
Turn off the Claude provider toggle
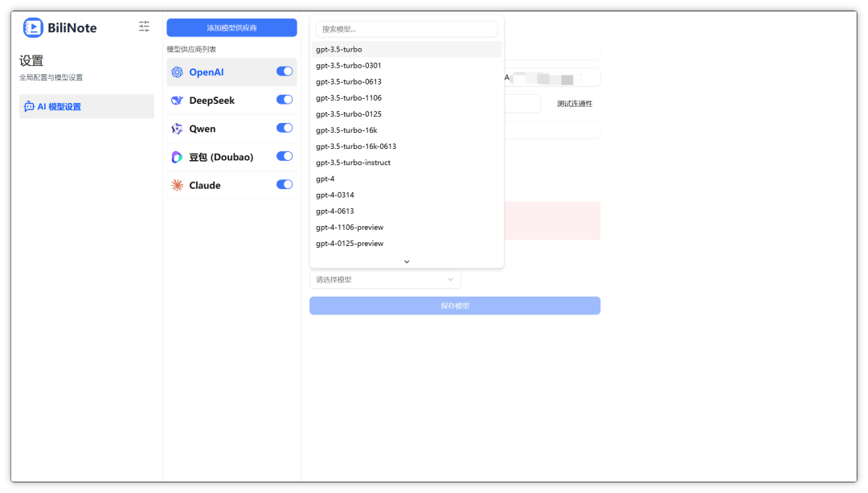click(285, 184)
